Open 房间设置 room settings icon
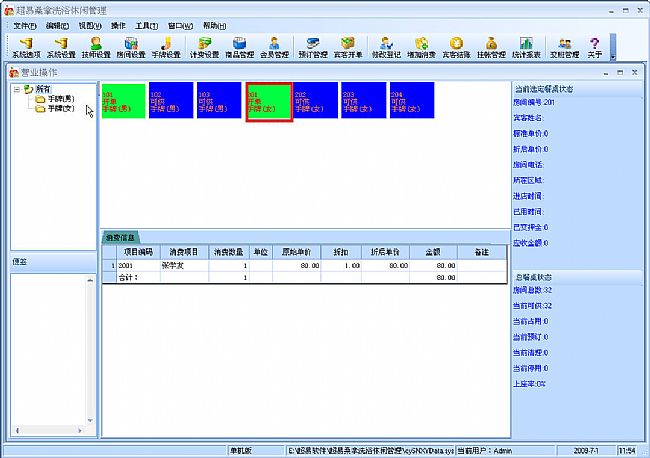This screenshot has height=458, width=650. [131, 48]
